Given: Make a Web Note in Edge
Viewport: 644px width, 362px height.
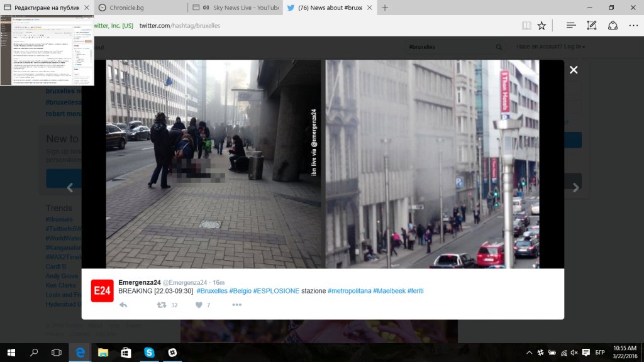Looking at the screenshot, I should click(591, 25).
